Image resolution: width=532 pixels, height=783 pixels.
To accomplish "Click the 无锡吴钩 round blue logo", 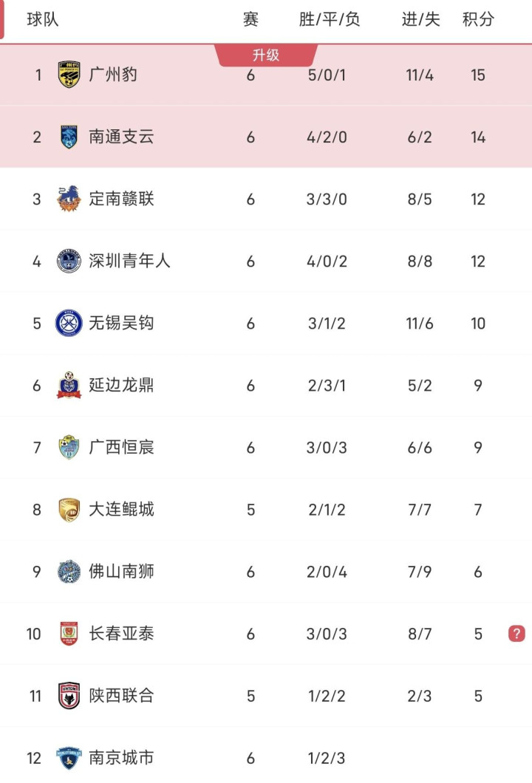I will 69,323.
